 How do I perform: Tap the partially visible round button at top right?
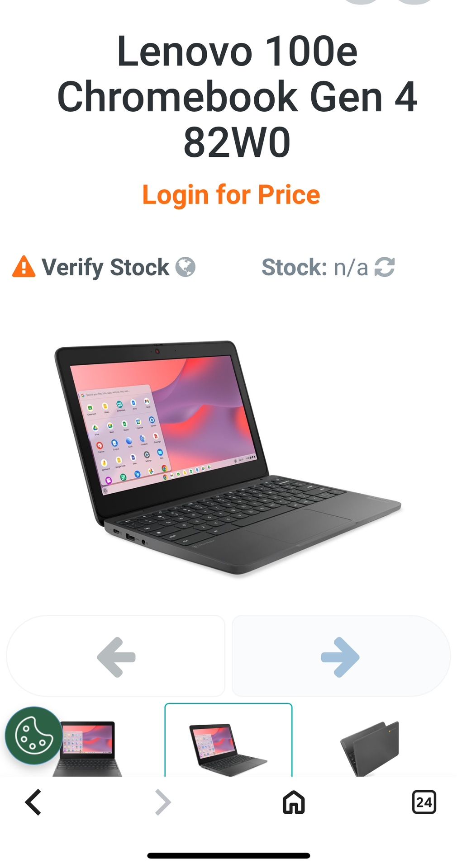tap(415, 1)
